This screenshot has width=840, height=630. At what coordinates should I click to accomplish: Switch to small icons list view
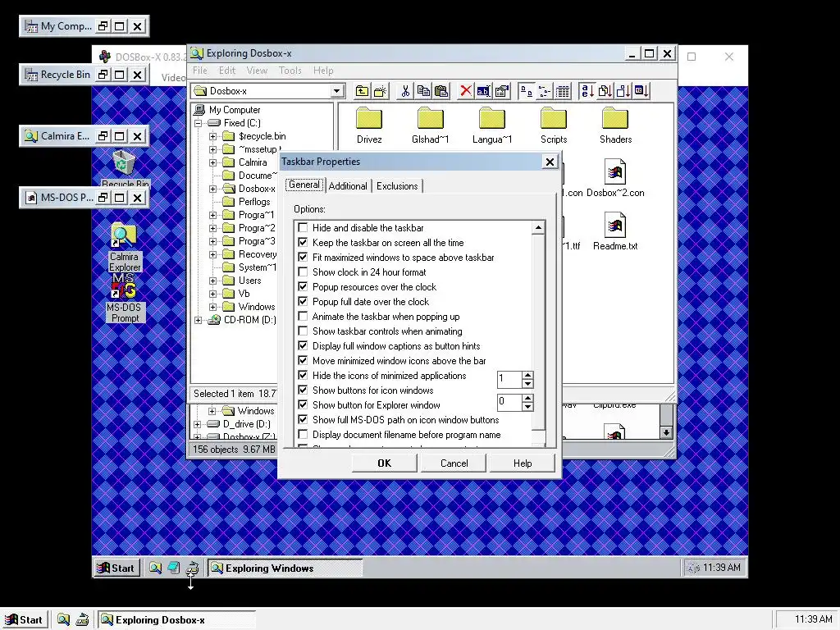pos(545,91)
